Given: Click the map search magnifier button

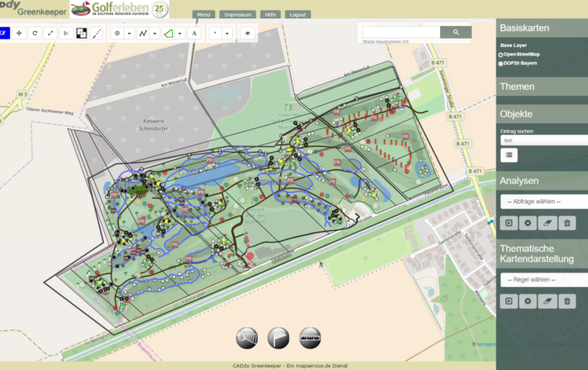Looking at the screenshot, I should [x=456, y=32].
